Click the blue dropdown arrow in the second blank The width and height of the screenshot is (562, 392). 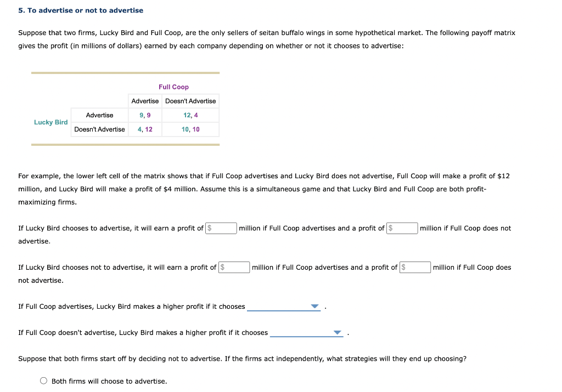pyautogui.click(x=338, y=333)
